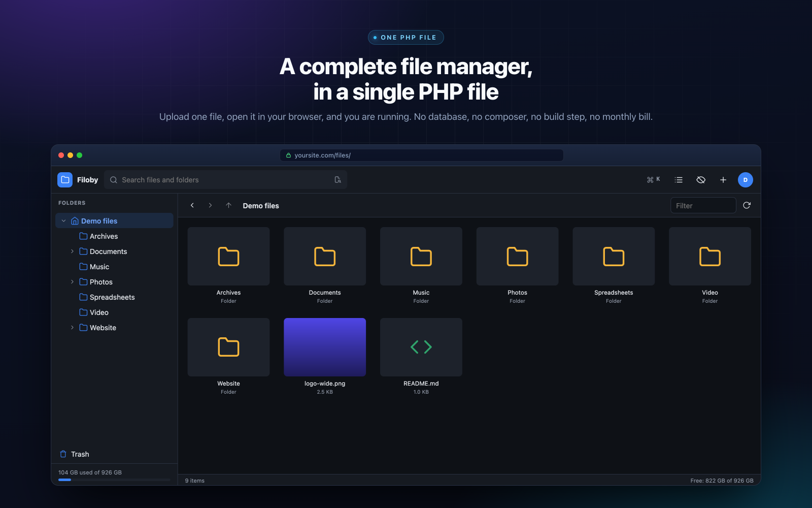Toggle hidden files eye-off icon
Viewport: 812px width, 508px height.
point(701,180)
